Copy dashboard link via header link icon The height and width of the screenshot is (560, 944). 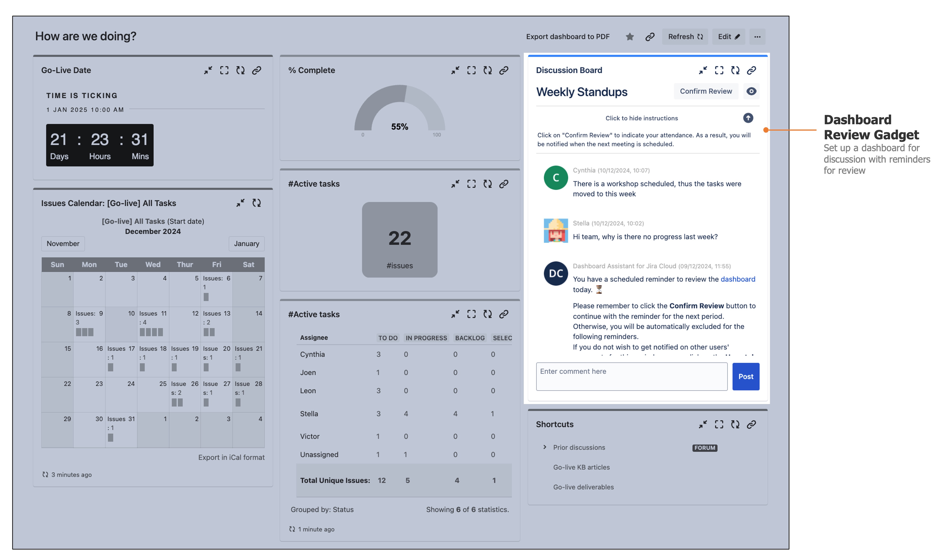pyautogui.click(x=650, y=37)
